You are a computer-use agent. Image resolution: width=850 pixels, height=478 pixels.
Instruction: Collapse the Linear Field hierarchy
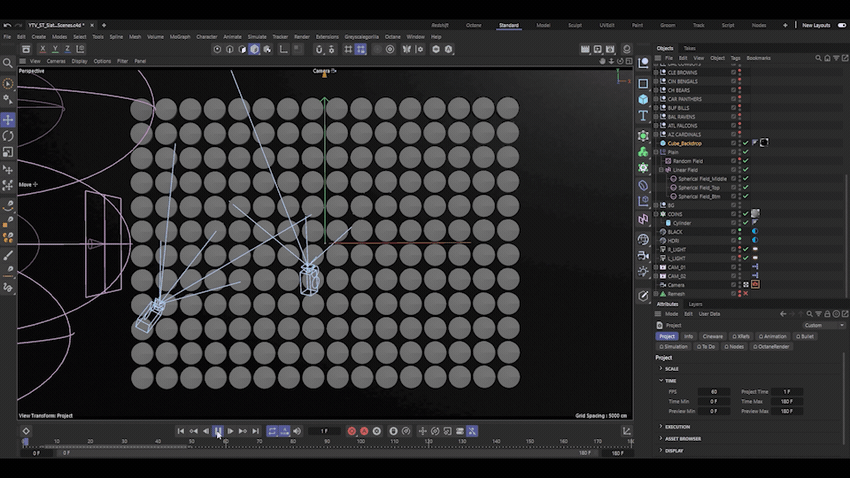tap(661, 170)
